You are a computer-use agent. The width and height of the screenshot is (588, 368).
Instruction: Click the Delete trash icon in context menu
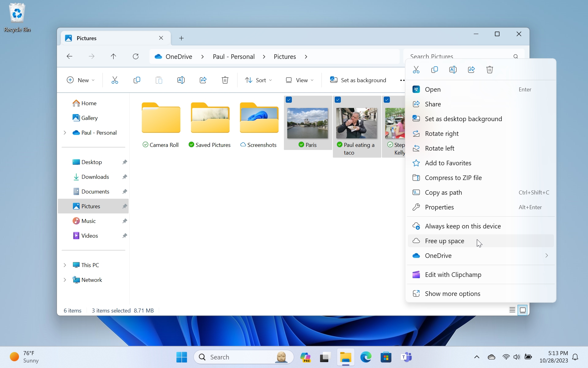click(x=489, y=70)
